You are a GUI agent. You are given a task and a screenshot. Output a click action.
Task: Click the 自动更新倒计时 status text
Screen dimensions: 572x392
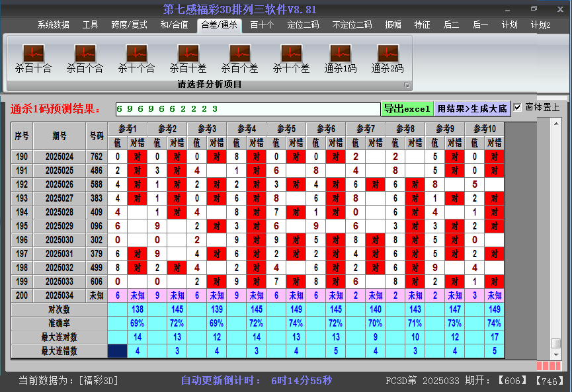257,381
